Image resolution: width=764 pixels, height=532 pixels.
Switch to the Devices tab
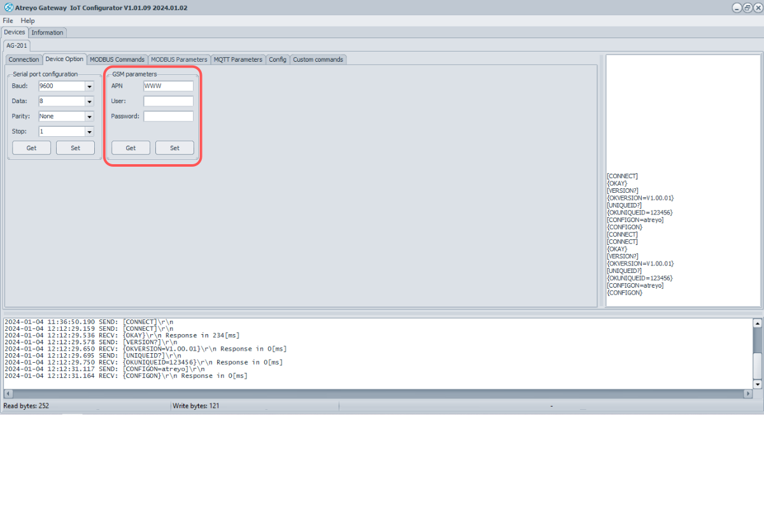[x=14, y=32]
